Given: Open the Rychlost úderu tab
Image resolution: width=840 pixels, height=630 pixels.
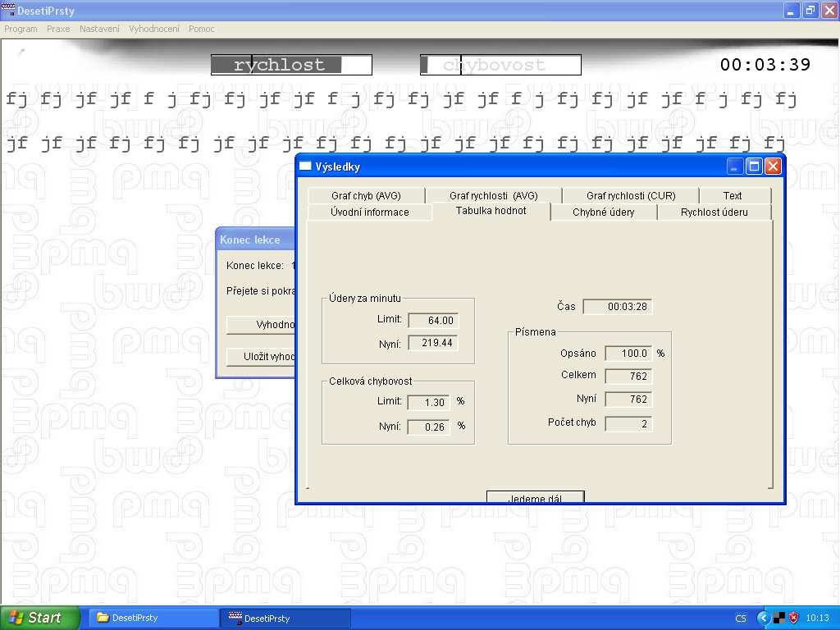Looking at the screenshot, I should (714, 212).
